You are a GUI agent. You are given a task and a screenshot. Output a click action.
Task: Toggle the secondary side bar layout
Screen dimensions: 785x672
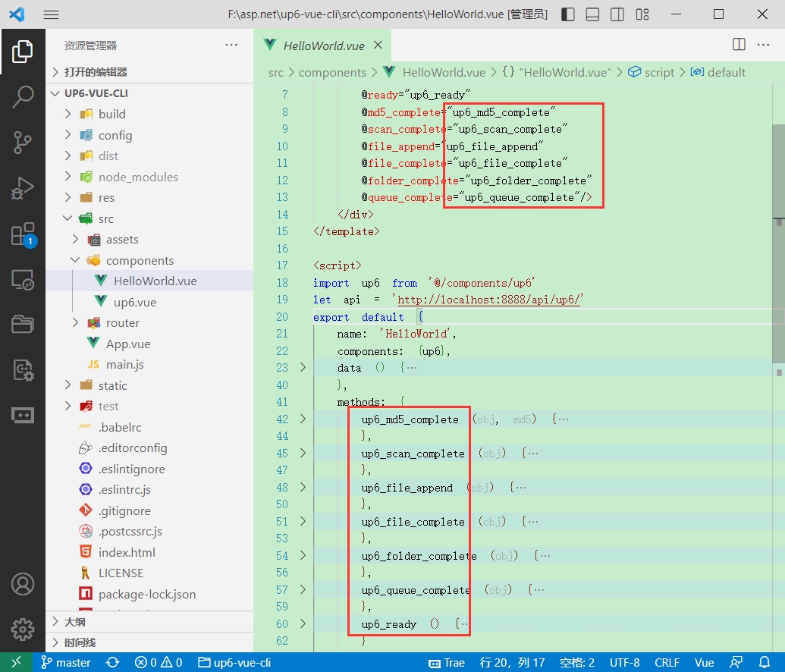618,14
